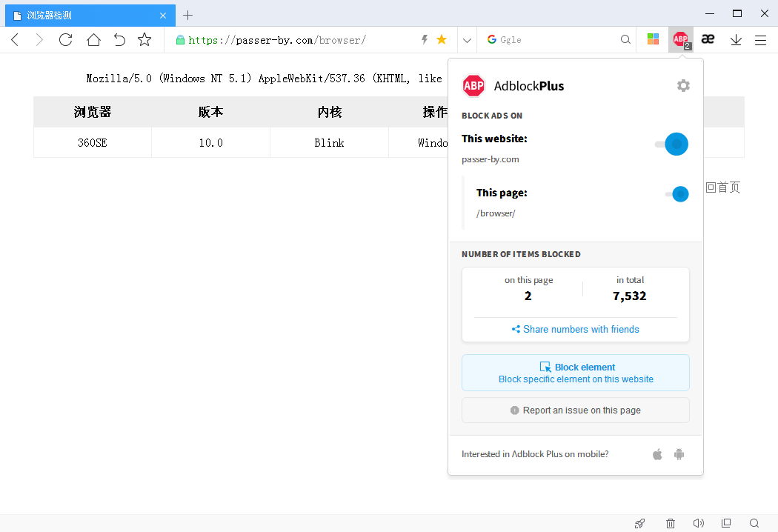Click the 内核 column header
This screenshot has width=778, height=532.
[x=330, y=112]
